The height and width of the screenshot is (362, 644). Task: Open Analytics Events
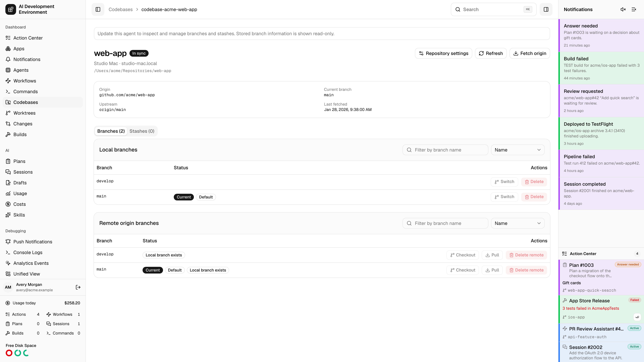click(43, 263)
